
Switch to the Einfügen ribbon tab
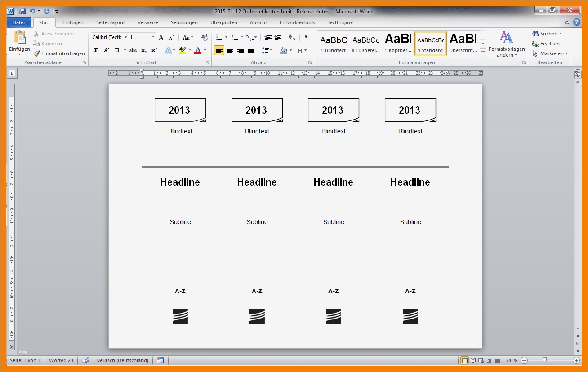pos(72,22)
